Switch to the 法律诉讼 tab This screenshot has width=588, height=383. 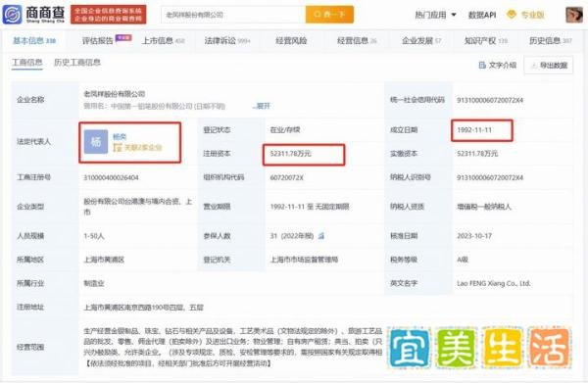[x=227, y=40]
